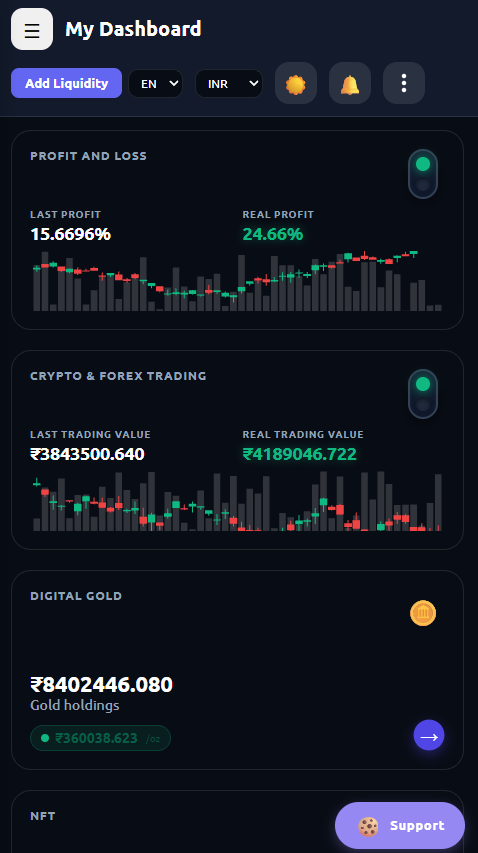478x853 pixels.
Task: Open the Profit and Loss candlestick chart
Action: (x=238, y=281)
